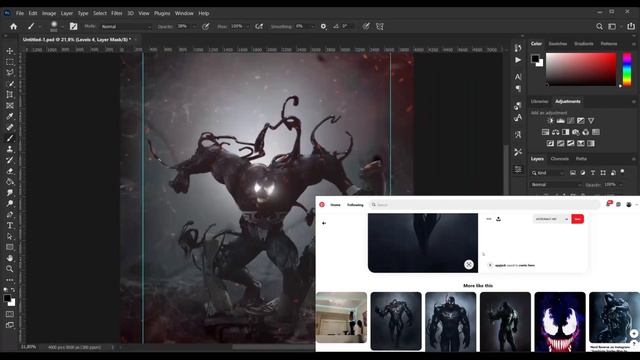
Task: Open Pinterest pin more options ellipsis
Action: click(x=489, y=219)
